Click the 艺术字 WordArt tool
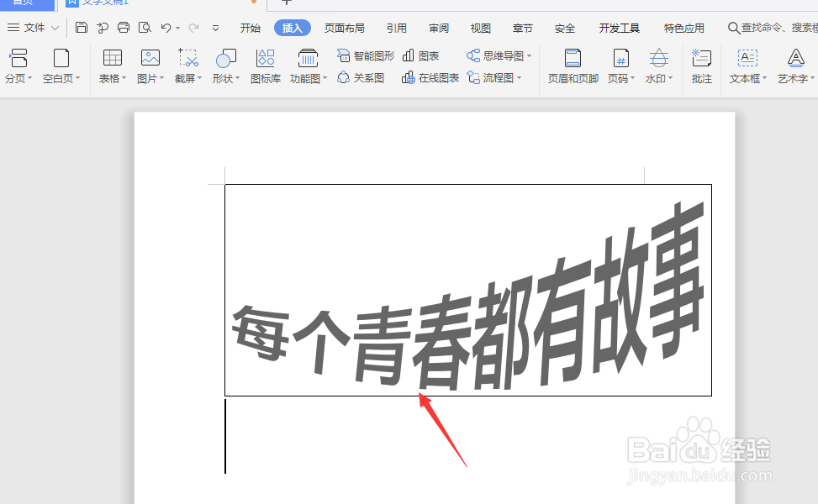818x504 pixels. point(795,66)
